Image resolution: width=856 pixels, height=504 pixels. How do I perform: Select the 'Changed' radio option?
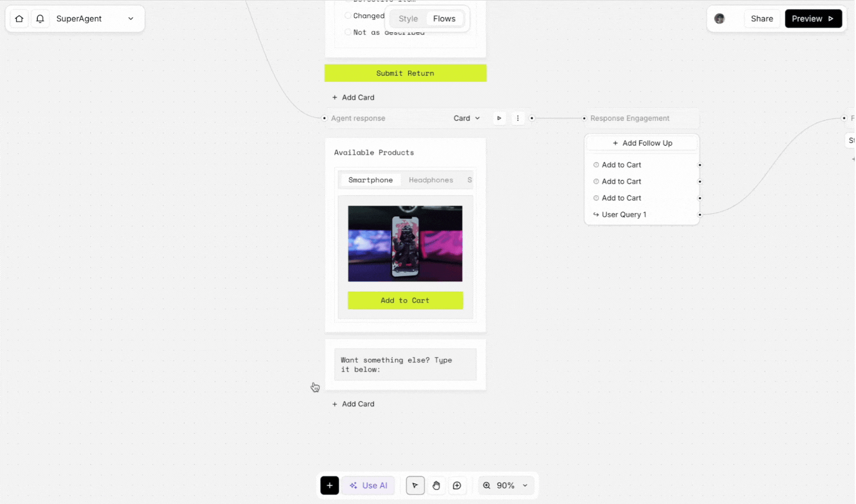[x=348, y=16]
